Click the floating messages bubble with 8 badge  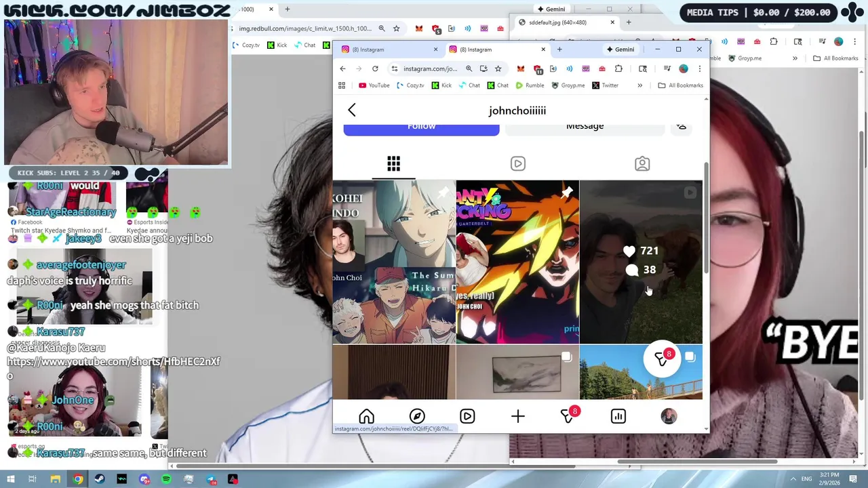(x=661, y=359)
